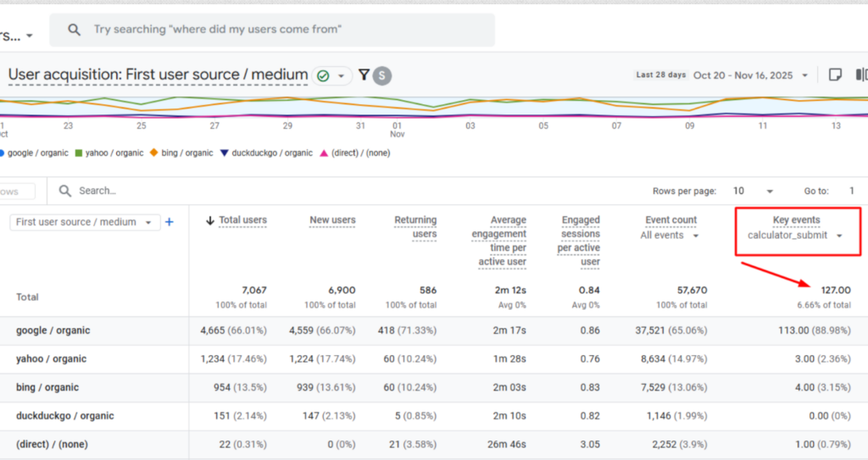The height and width of the screenshot is (460, 868).
Task: Click the search magnifier icon in top bar
Action: click(x=75, y=30)
